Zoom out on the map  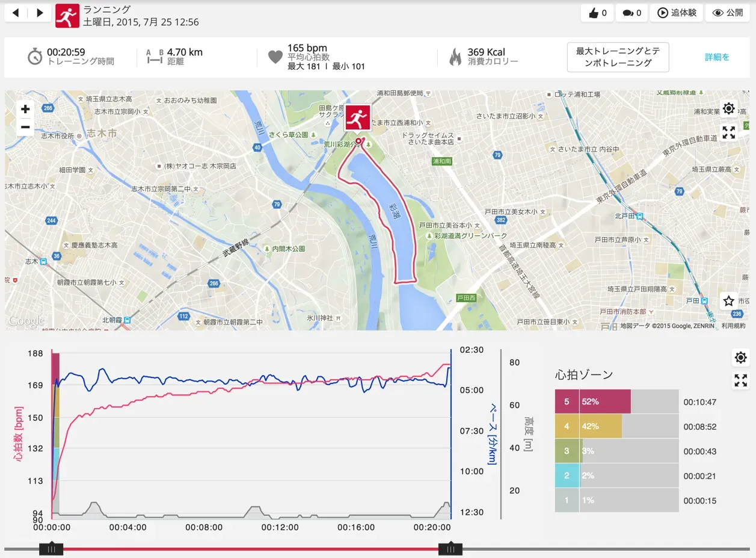pyautogui.click(x=25, y=126)
